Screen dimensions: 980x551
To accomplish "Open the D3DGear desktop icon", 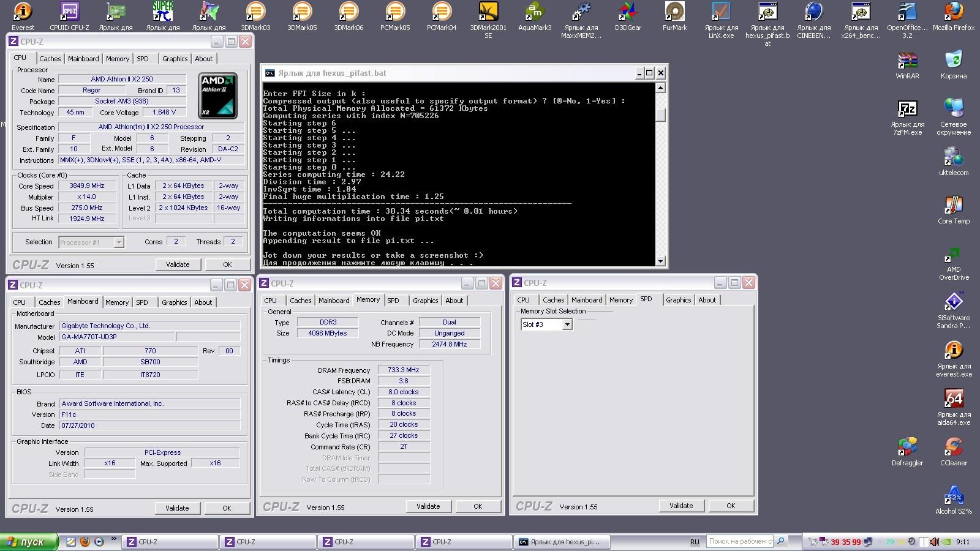I will click(x=628, y=16).
